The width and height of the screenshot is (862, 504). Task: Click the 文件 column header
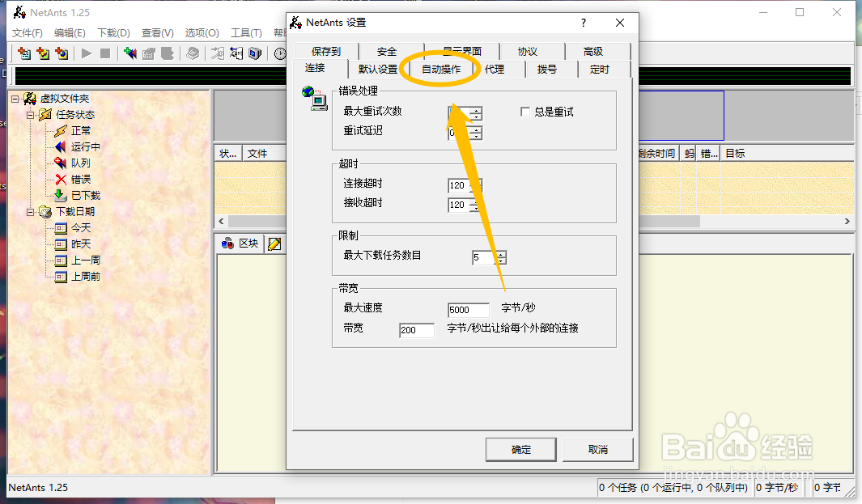pyautogui.click(x=265, y=154)
